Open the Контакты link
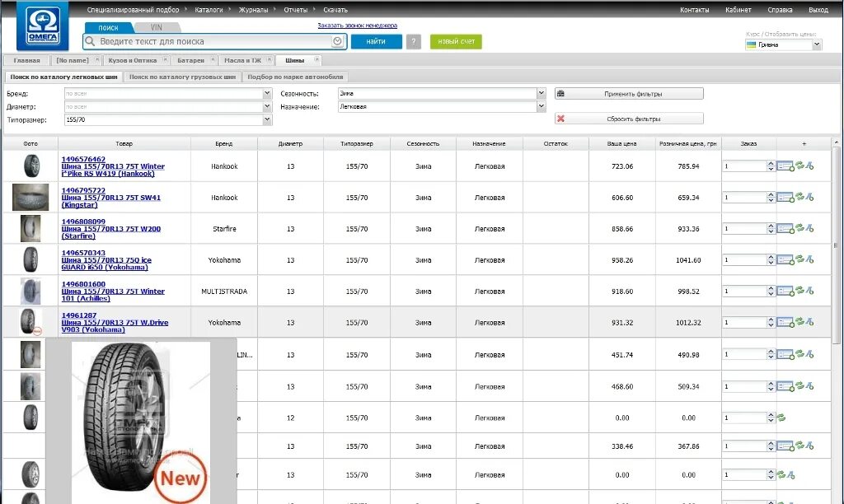Screen dimensions: 844x504 point(694,10)
